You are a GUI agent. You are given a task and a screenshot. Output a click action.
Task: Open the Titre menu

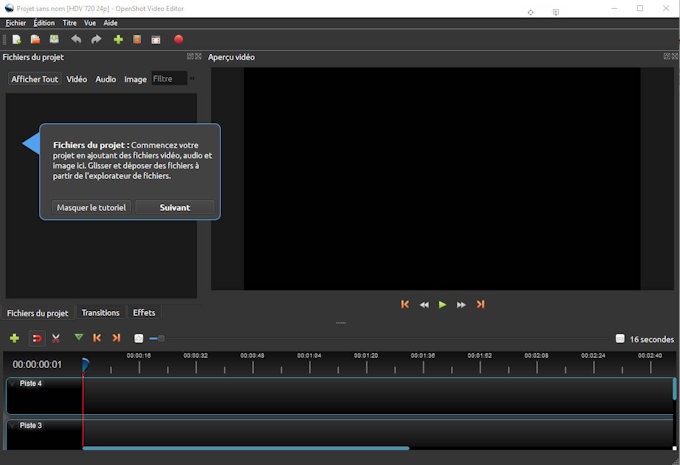point(69,23)
